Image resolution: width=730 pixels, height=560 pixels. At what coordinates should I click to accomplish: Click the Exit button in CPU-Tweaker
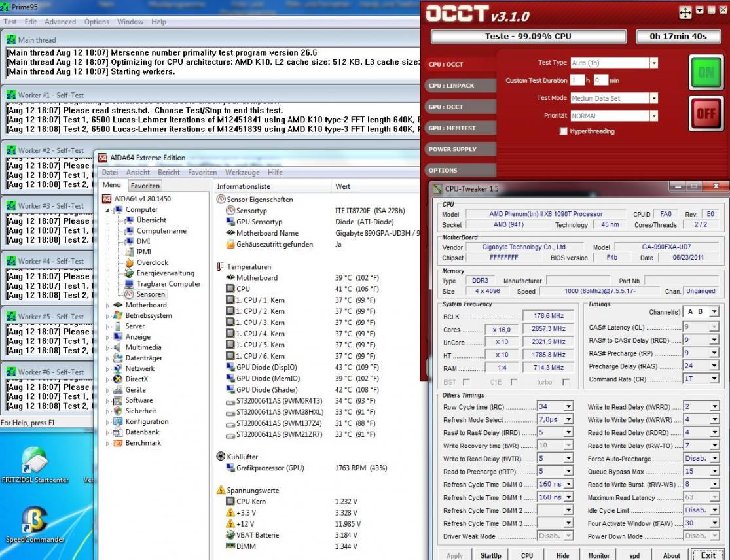[x=708, y=555]
